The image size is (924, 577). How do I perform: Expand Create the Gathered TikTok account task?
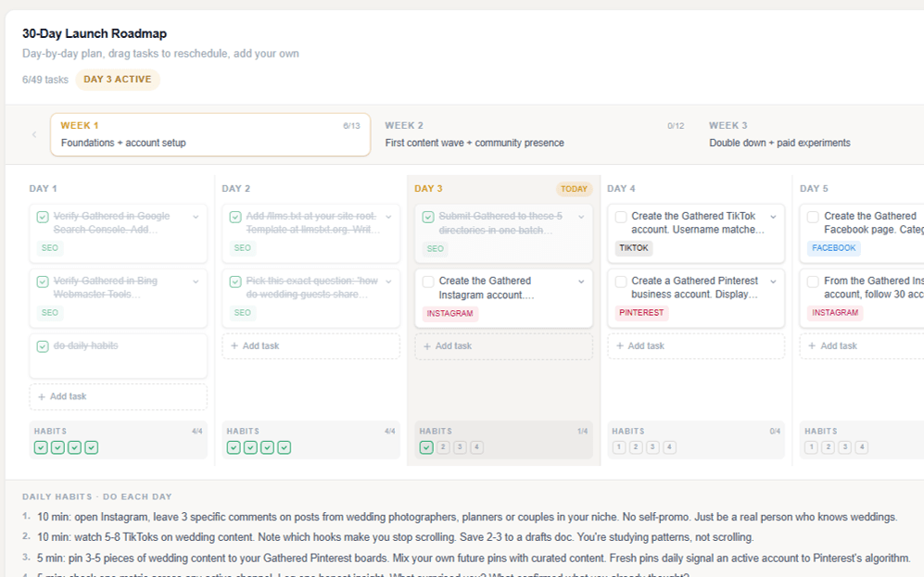(x=773, y=217)
